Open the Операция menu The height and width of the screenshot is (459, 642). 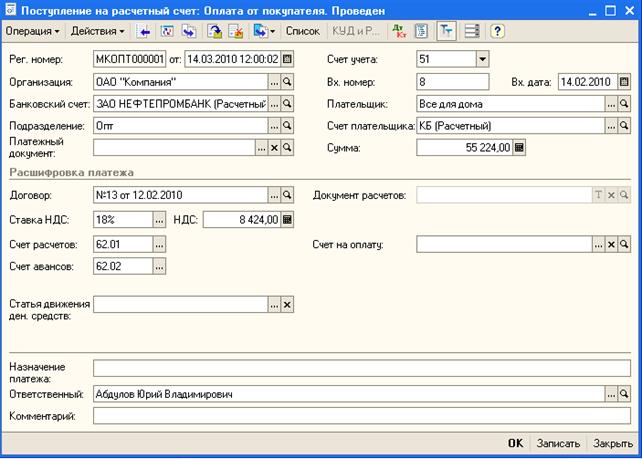click(x=33, y=31)
